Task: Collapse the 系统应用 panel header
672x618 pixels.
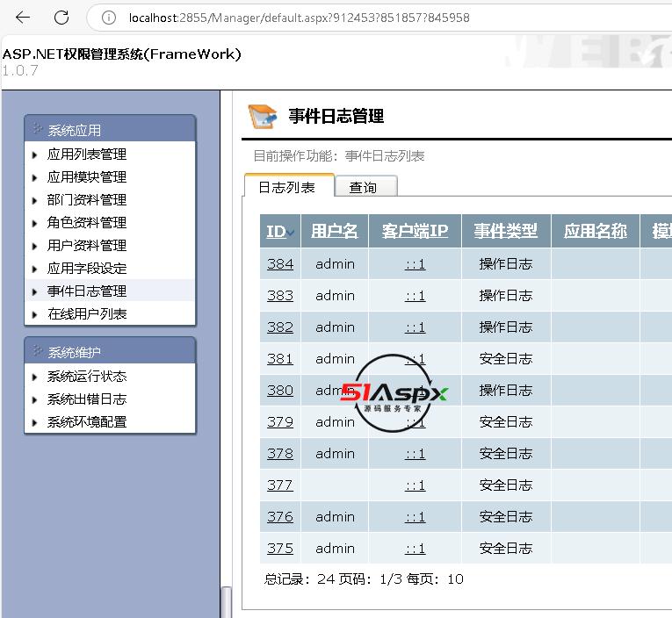Action: pyautogui.click(x=110, y=129)
